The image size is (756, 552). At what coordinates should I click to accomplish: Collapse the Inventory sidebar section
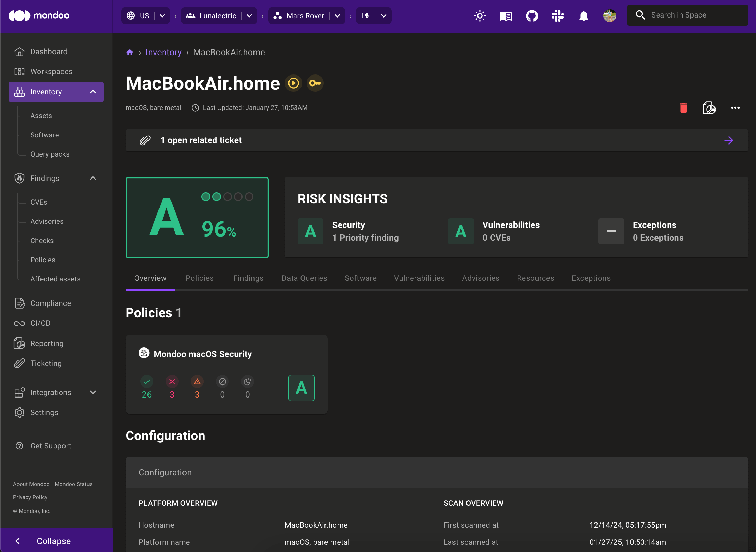[93, 92]
